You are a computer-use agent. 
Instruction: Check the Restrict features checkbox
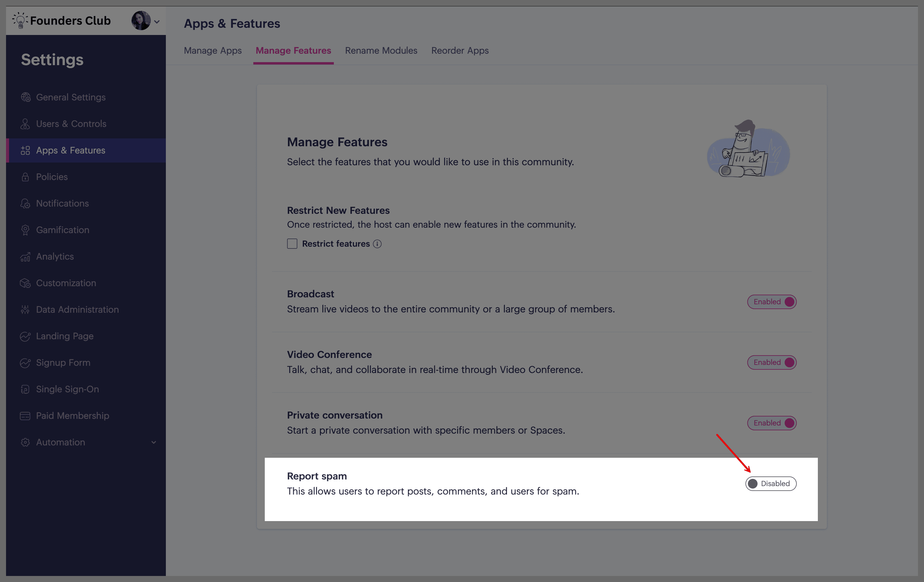[x=292, y=244]
